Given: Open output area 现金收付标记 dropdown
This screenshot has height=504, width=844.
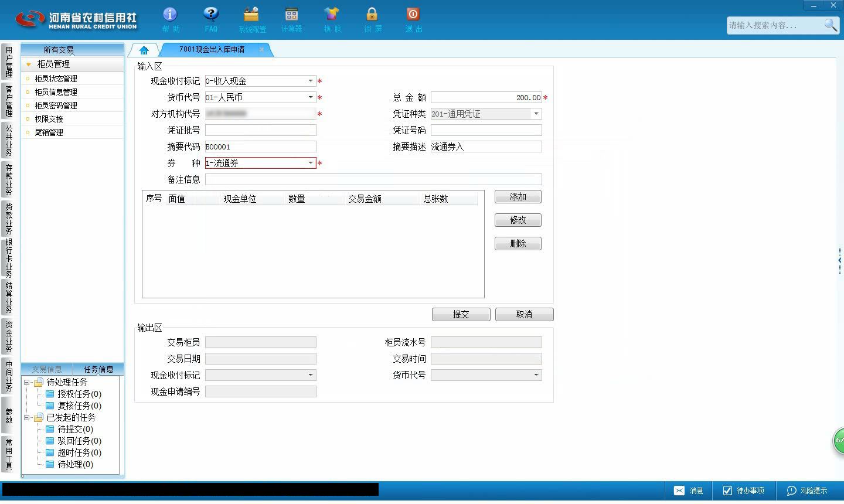Looking at the screenshot, I should point(311,375).
